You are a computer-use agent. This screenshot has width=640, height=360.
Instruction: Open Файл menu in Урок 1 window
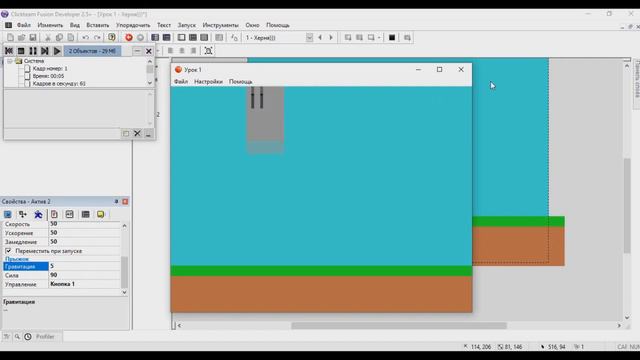pyautogui.click(x=181, y=82)
